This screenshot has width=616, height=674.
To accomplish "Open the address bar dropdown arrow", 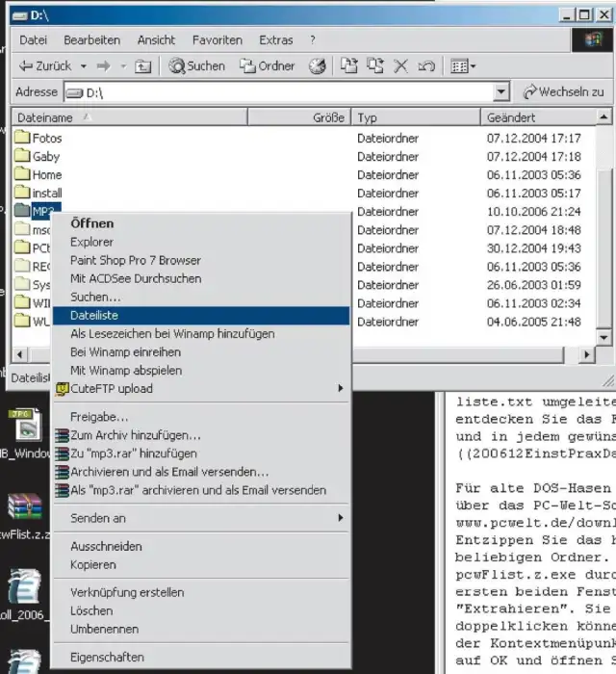I will [x=500, y=92].
